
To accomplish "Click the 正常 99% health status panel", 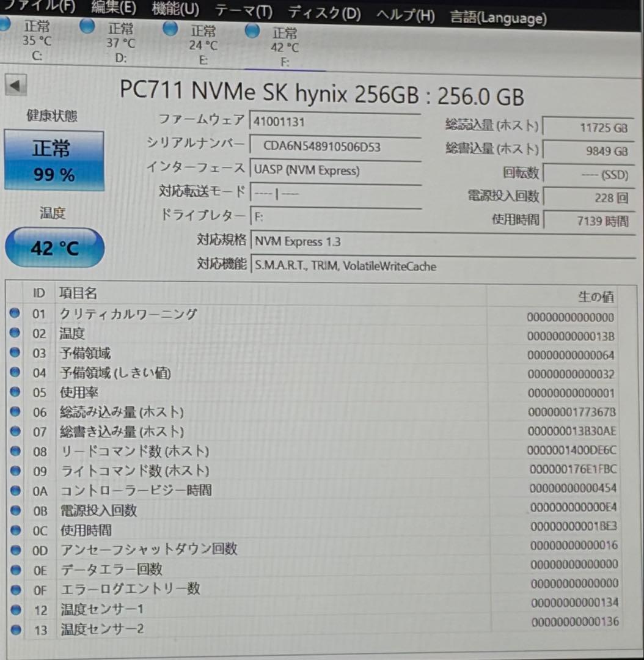I will click(54, 161).
